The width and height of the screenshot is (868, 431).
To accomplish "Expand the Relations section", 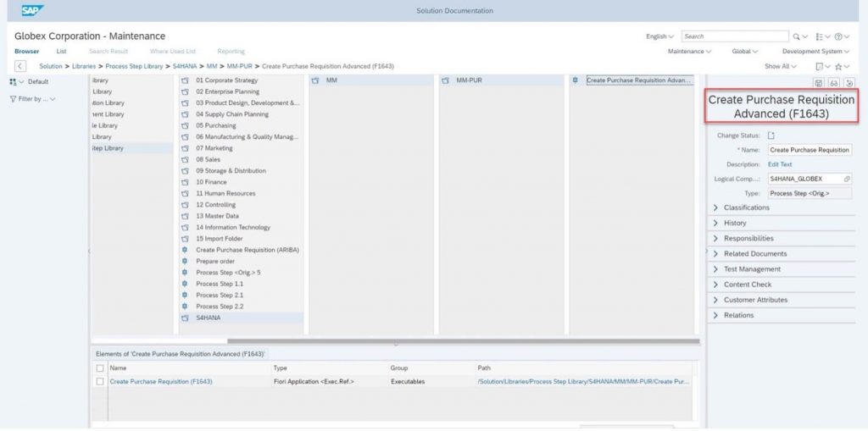I will coord(715,315).
